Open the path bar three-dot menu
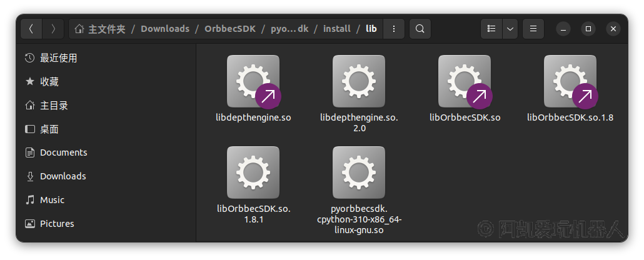This screenshot has height=260, width=644. [x=394, y=29]
